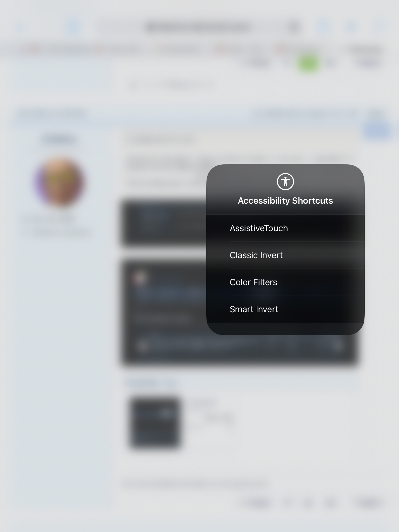This screenshot has height=532, width=399.
Task: Click the empty bottom row of the shortcuts popup
Action: [x=285, y=329]
